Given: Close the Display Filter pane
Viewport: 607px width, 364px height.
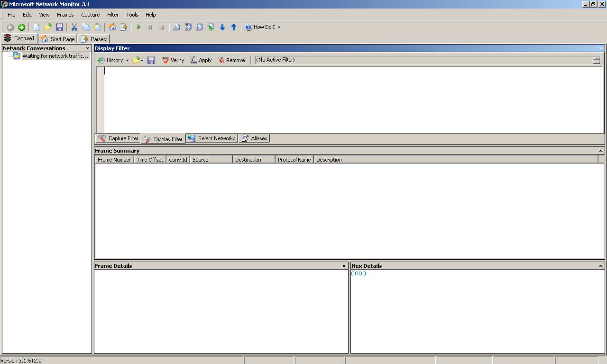Looking at the screenshot, I should (600, 48).
